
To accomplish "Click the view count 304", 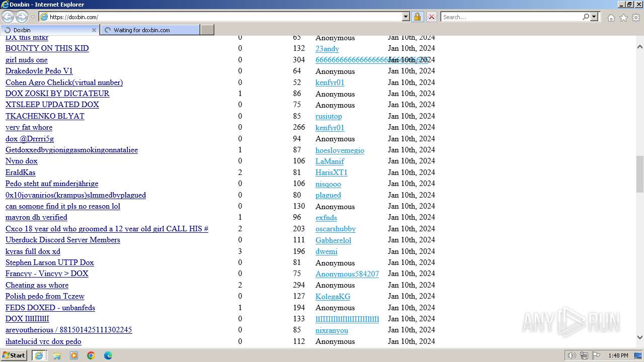I will click(x=299, y=60).
